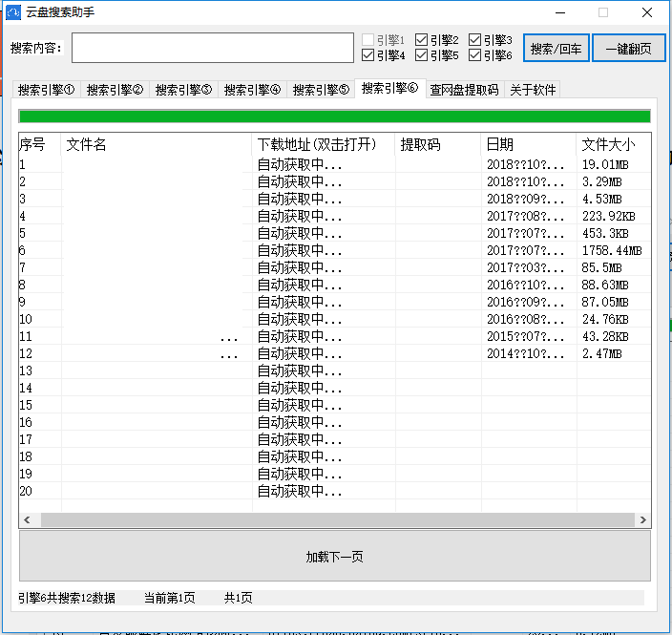Screen dimensions: 672x635
Task: Click the 下载地址(双击打开) column header
Action: [x=324, y=144]
